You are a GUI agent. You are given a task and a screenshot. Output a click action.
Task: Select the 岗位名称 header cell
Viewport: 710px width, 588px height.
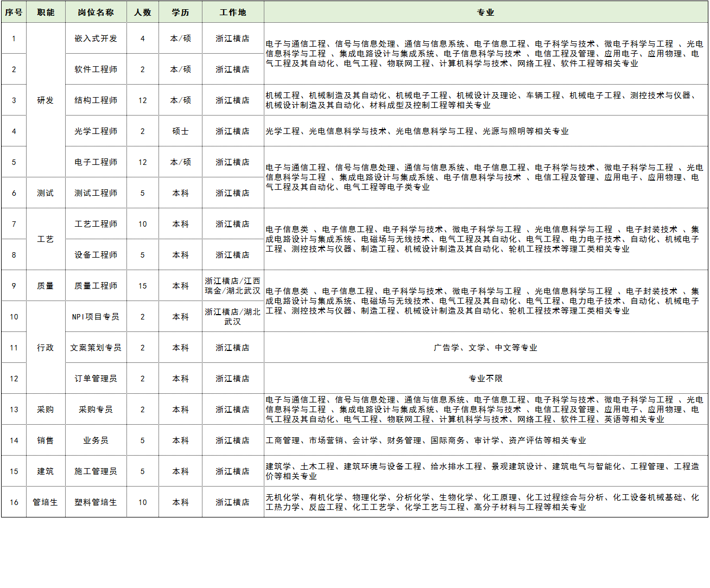96,12
